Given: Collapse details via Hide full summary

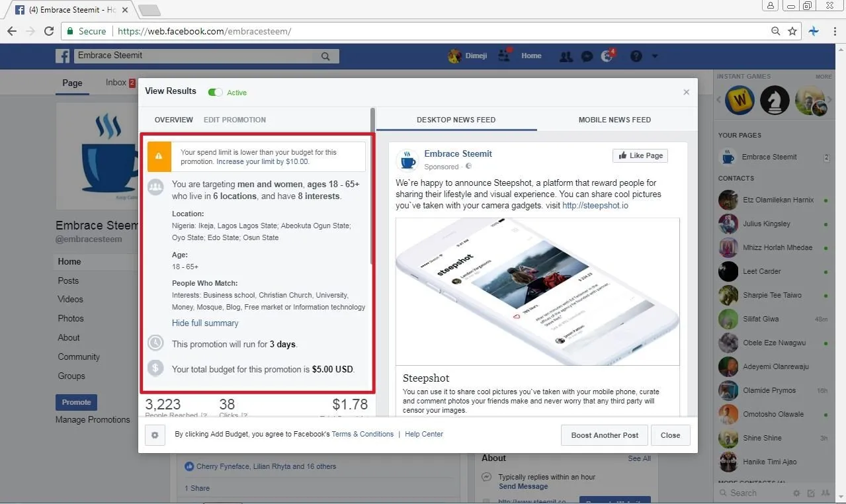Looking at the screenshot, I should coord(205,323).
